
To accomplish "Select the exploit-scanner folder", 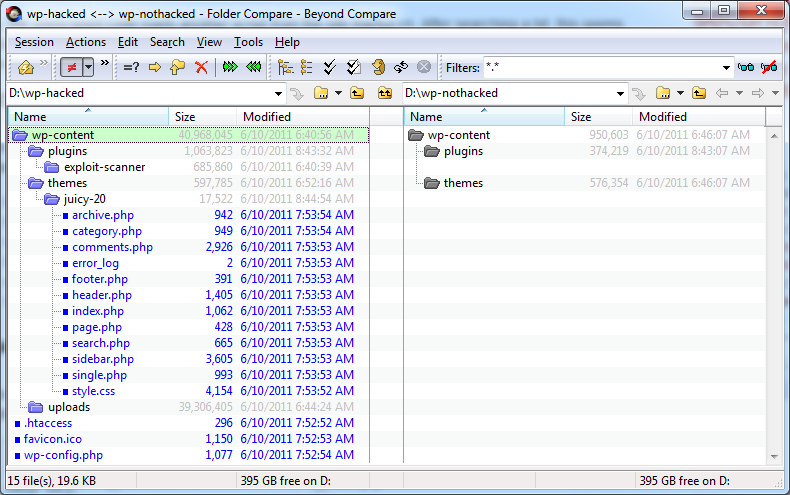I will tap(104, 167).
